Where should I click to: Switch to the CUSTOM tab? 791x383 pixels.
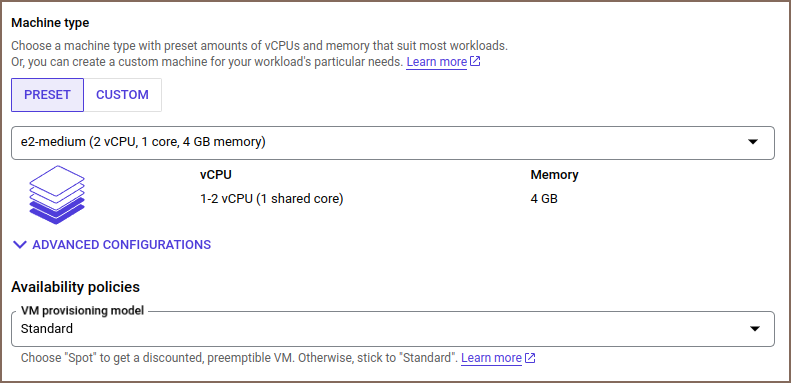123,95
